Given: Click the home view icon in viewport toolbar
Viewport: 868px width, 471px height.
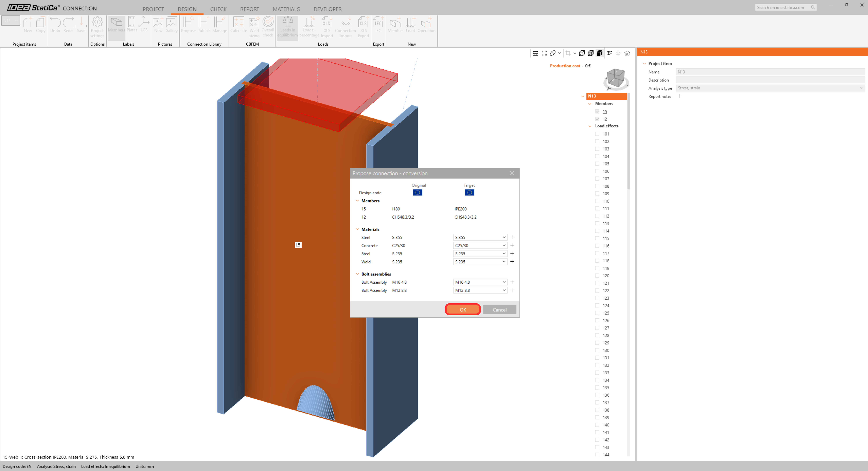Looking at the screenshot, I should 627,53.
